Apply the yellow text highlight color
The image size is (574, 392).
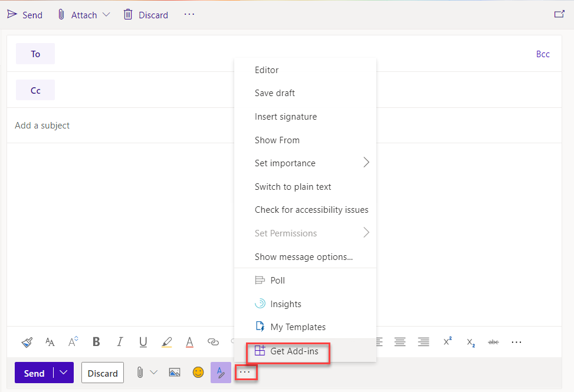[x=166, y=342]
